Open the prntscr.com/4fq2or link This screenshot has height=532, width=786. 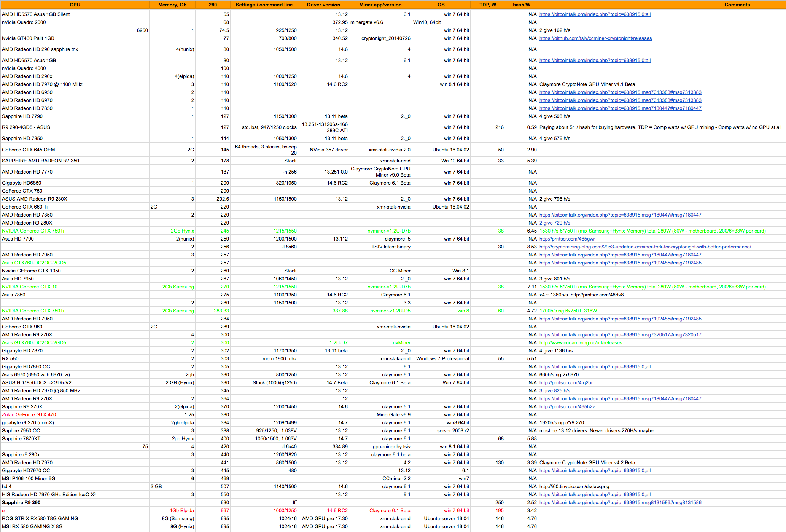[566, 383]
